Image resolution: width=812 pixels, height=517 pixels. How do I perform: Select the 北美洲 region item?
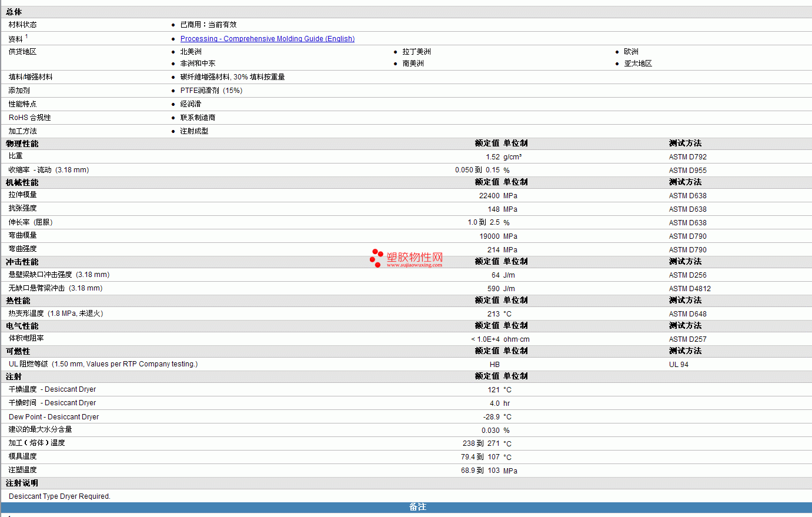pos(191,52)
